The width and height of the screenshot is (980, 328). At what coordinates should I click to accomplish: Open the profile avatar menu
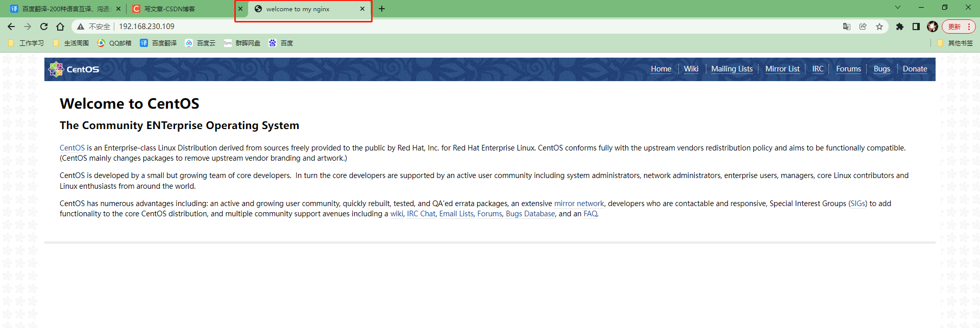click(x=933, y=27)
